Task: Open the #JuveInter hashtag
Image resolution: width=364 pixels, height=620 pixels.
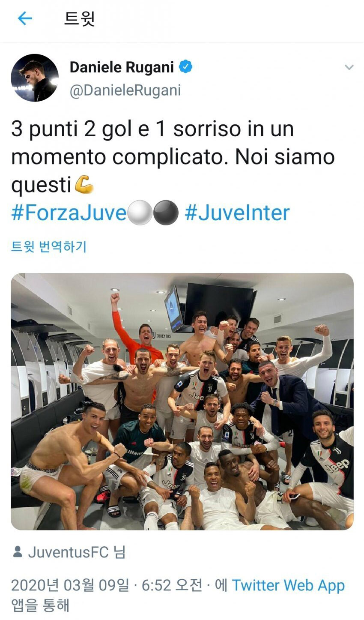Action: coord(237,213)
